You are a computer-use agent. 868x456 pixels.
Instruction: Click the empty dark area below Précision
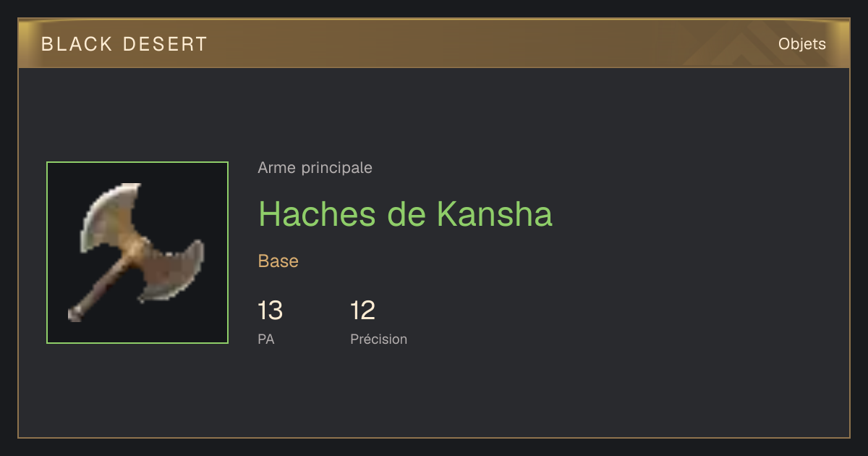pos(378,391)
